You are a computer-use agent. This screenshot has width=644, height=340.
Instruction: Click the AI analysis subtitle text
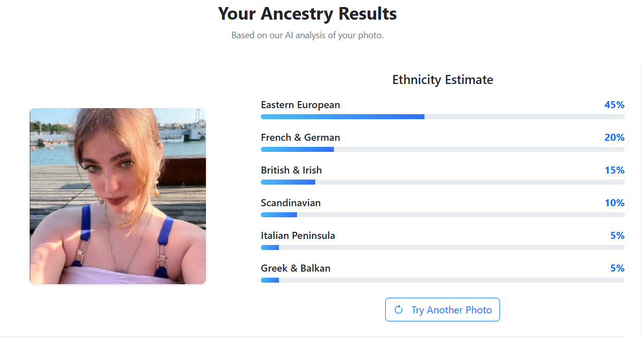click(307, 35)
